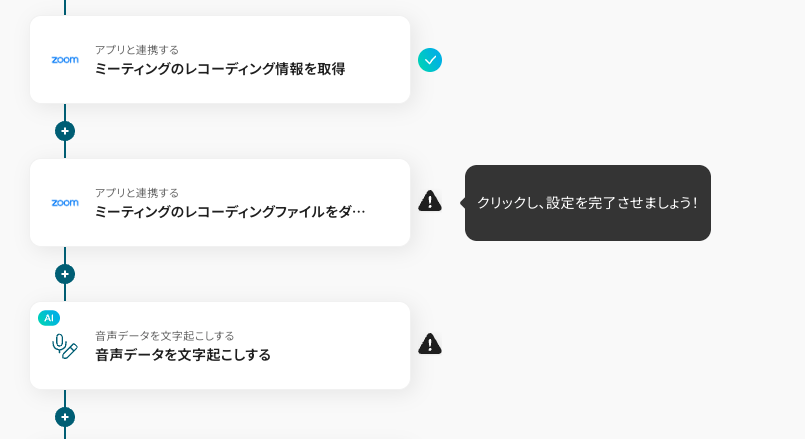This screenshot has height=439, width=805.
Task: Add step below the 音声データを文字起こしする card
Action: (65, 417)
